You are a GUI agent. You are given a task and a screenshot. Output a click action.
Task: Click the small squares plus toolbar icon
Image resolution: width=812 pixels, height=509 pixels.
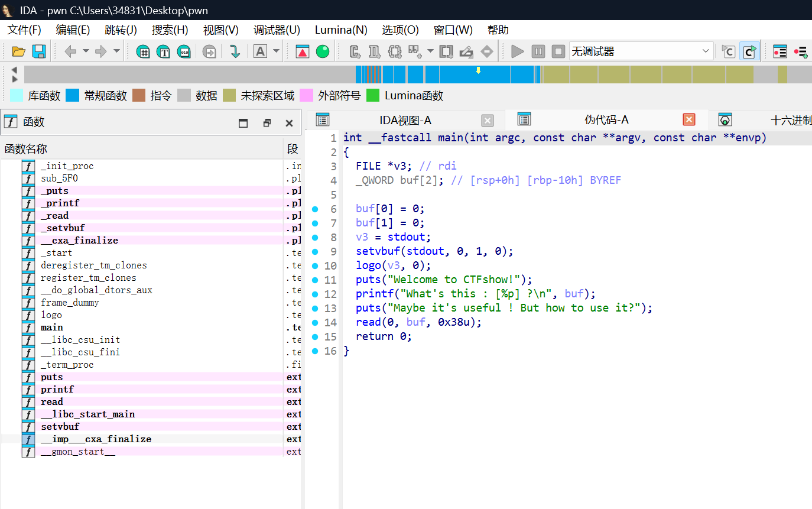coord(415,51)
